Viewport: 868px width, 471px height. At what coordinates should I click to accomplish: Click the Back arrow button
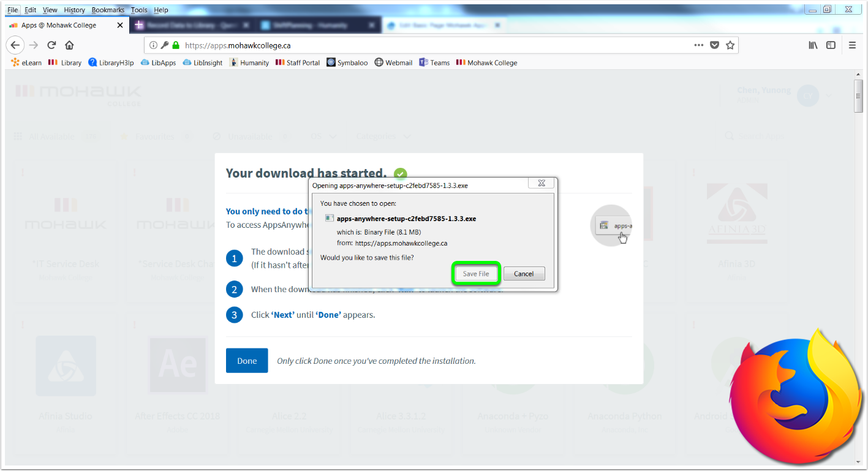tap(15, 45)
